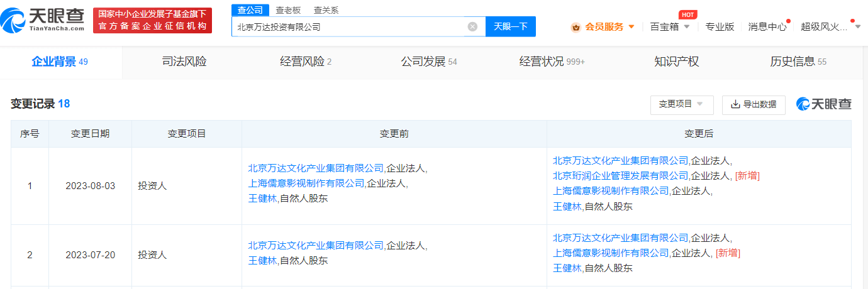868x289 pixels.
Task: Open 北京万达文化产业集团有限公司 link in row 1 变更前
Action: [316, 168]
